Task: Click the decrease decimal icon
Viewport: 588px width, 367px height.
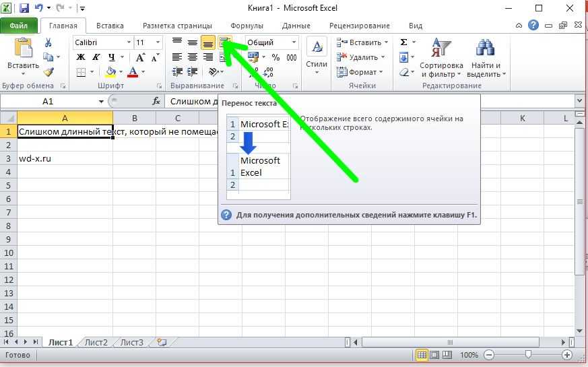Action: [x=269, y=71]
